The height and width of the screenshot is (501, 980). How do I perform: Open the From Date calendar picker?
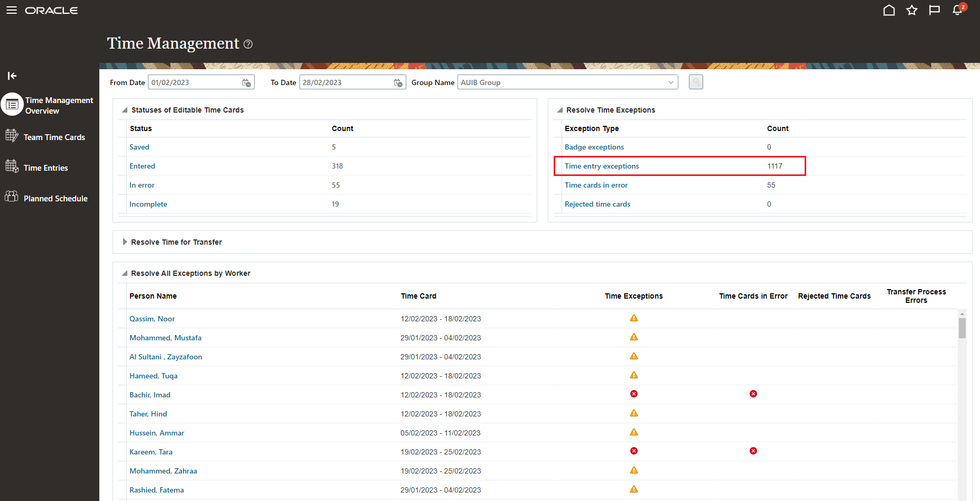[246, 82]
